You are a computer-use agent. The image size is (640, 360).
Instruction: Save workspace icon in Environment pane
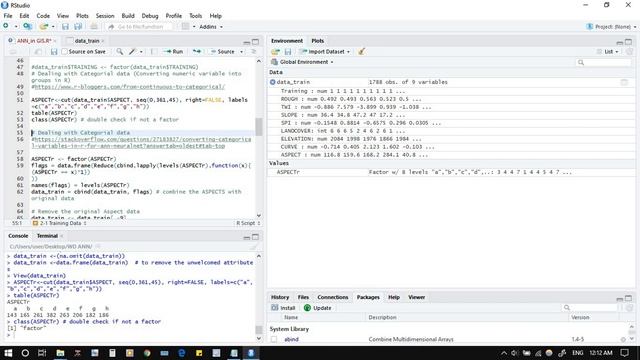click(x=288, y=52)
